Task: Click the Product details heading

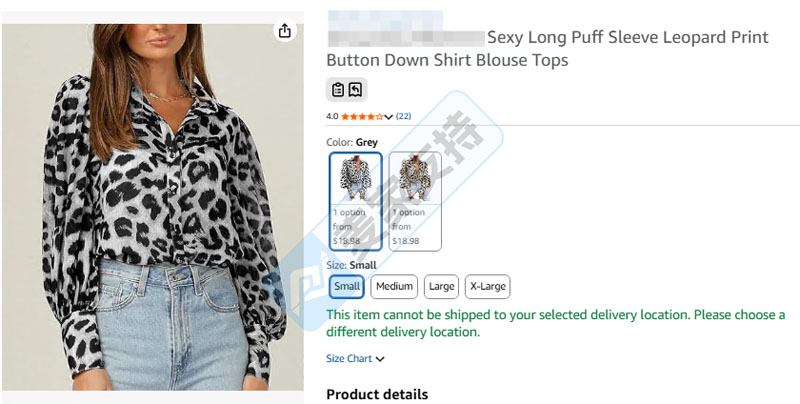Action: (377, 394)
